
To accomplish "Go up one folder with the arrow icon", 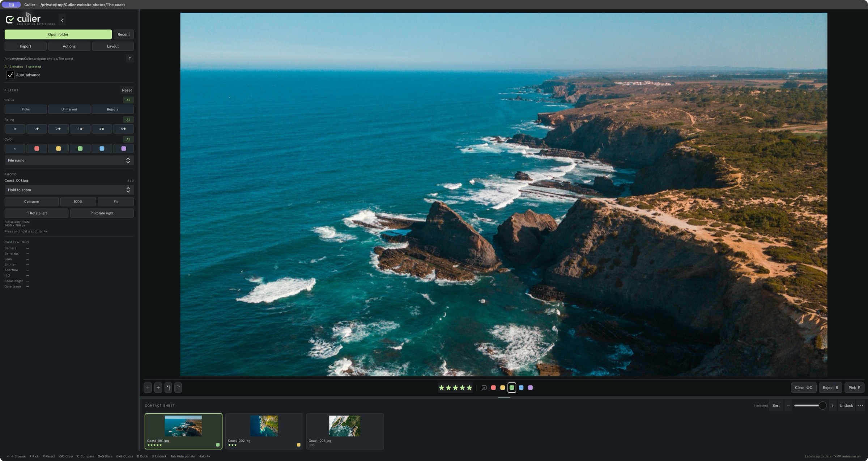I will click(x=130, y=58).
